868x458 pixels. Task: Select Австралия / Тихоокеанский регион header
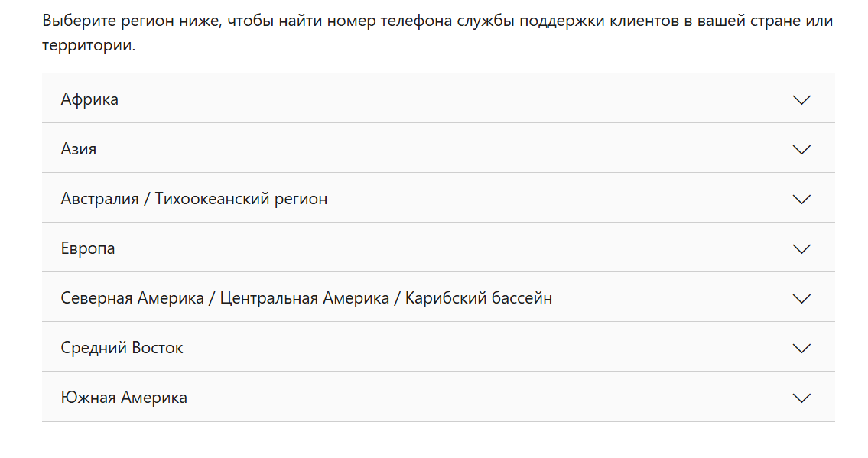(194, 197)
